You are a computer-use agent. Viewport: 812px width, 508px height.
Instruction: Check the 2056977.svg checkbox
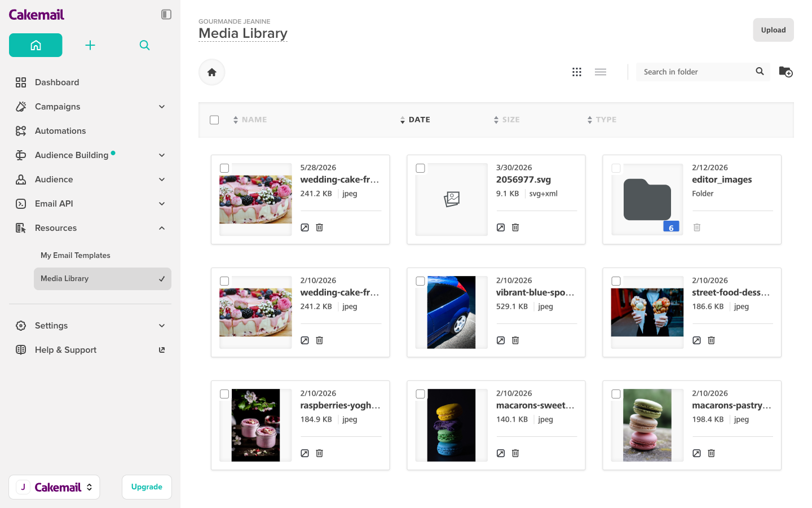(420, 168)
